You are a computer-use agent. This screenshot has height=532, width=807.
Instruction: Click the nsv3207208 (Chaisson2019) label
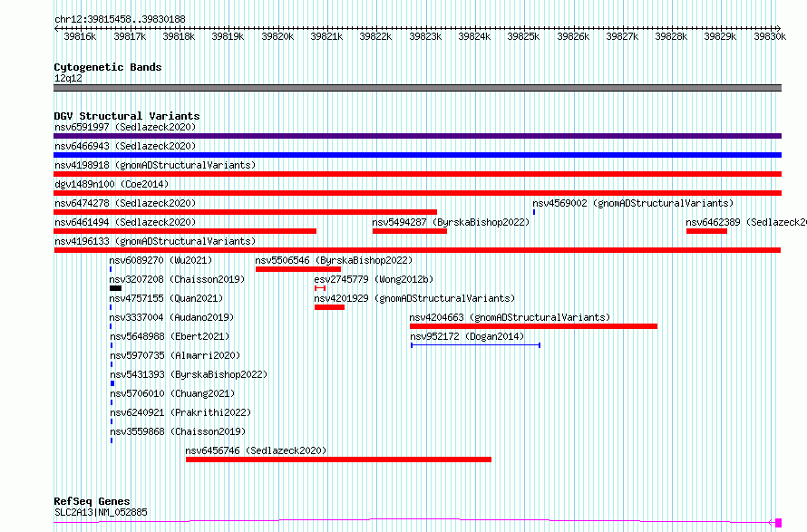tap(177, 279)
